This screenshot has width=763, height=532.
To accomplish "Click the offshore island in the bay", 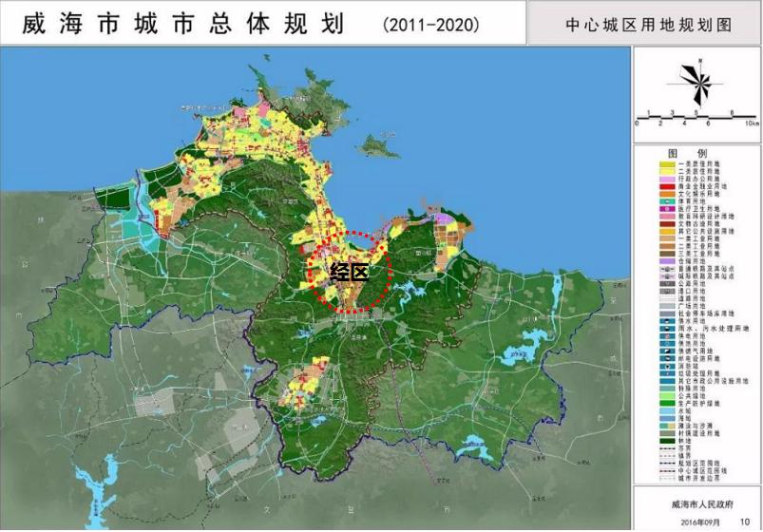I will click(377, 146).
